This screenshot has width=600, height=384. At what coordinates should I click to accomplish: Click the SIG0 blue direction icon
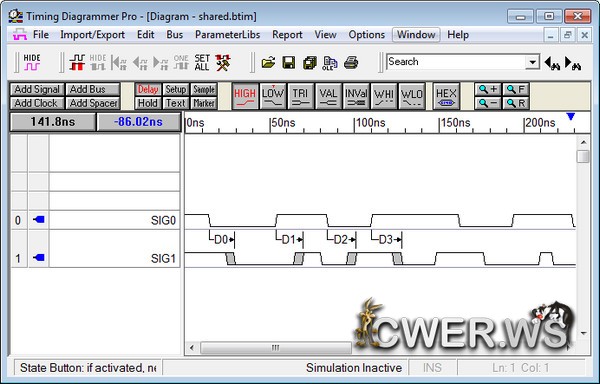coord(39,220)
